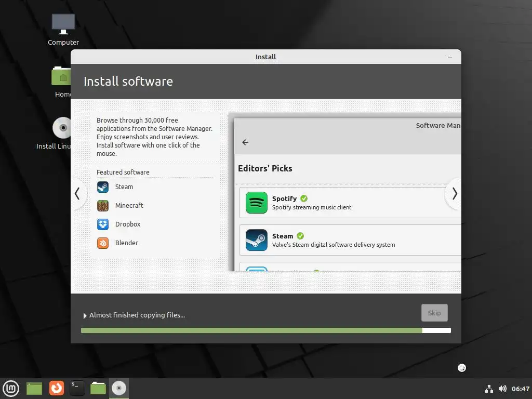
Task: Click the Dropbox icon in Featured software
Action: [103, 224]
